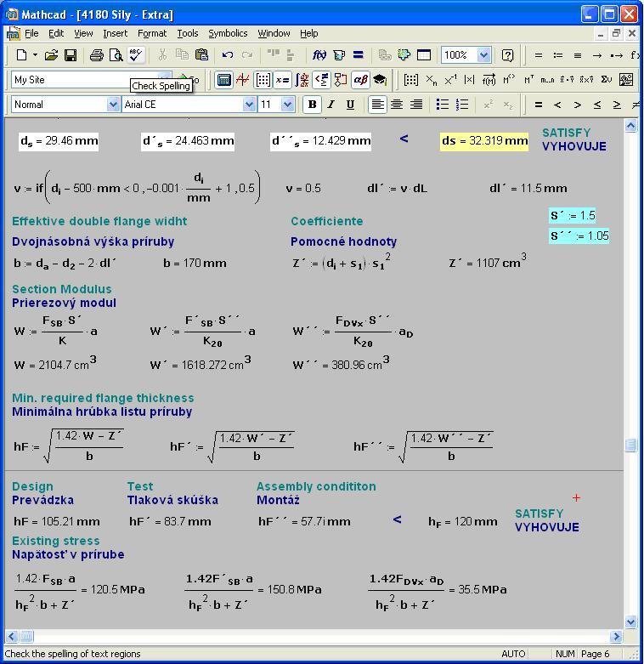Toggle the numbered list format
The image size is (644, 664).
pos(462,105)
